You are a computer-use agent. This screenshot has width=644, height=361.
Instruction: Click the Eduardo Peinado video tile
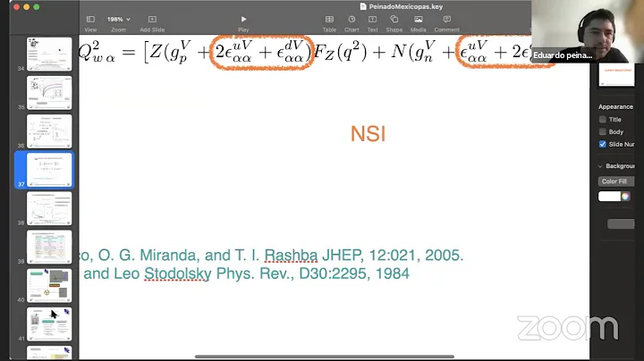[x=588, y=31]
